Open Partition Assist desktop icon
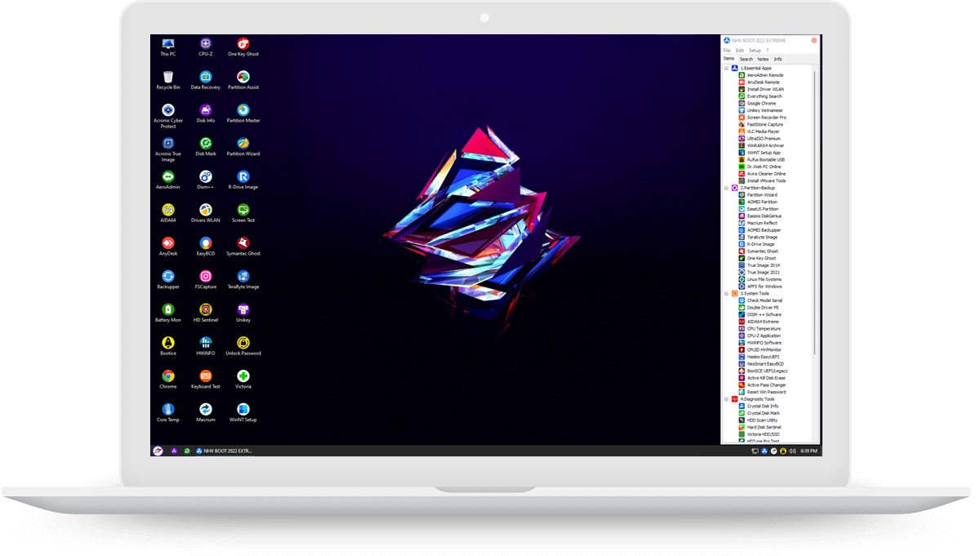This screenshot has height=556, width=980. click(x=243, y=79)
